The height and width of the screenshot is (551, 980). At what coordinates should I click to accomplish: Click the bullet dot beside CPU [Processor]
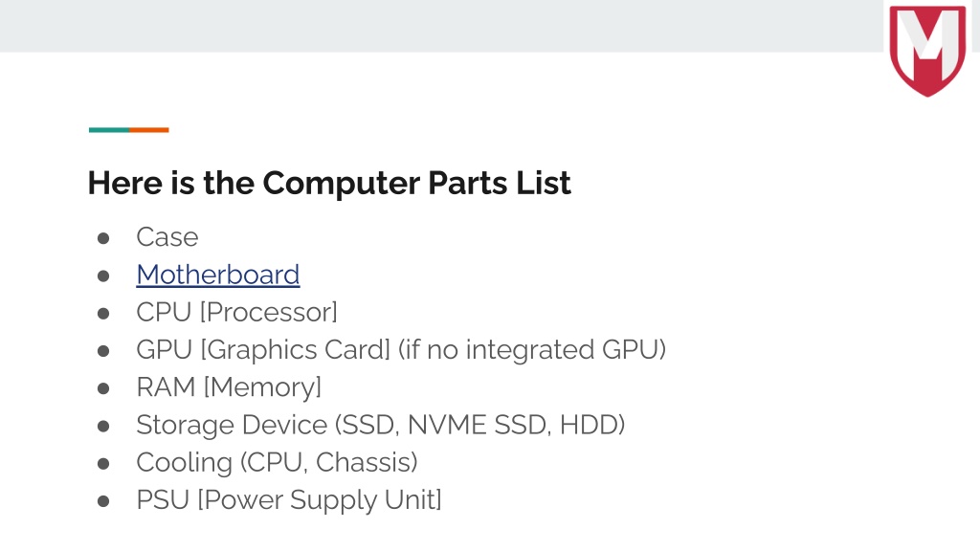pos(103,313)
